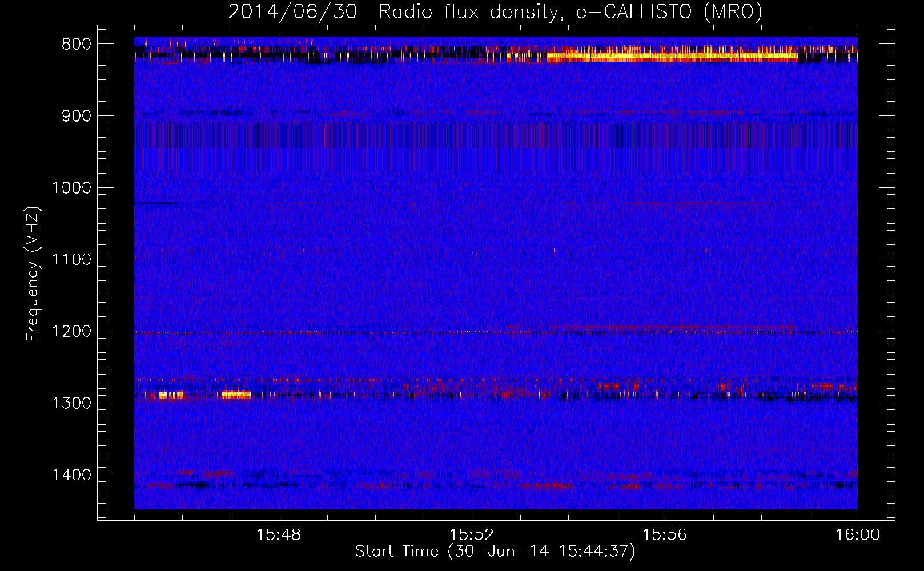The height and width of the screenshot is (571, 924).
Task: Click the 15:52 time axis label
Action: coord(472,535)
